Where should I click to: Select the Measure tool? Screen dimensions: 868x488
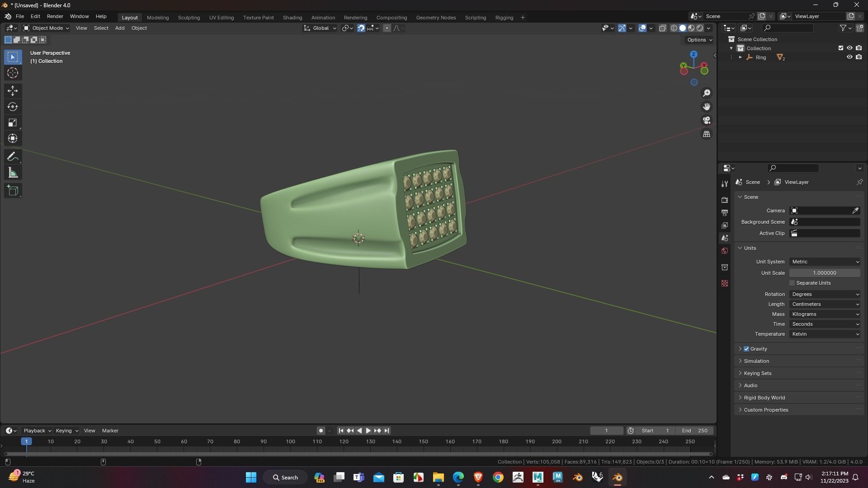pos(13,173)
